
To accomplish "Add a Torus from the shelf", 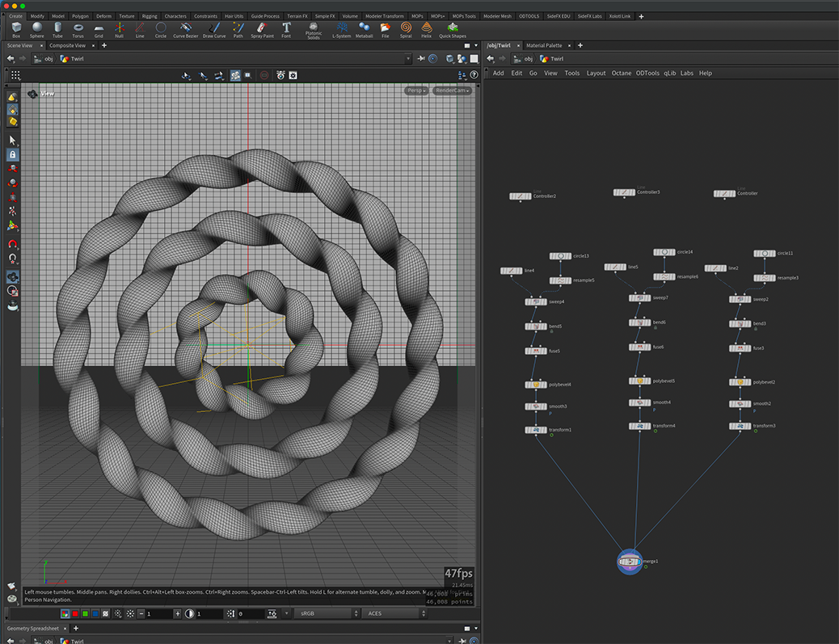I will click(x=78, y=29).
